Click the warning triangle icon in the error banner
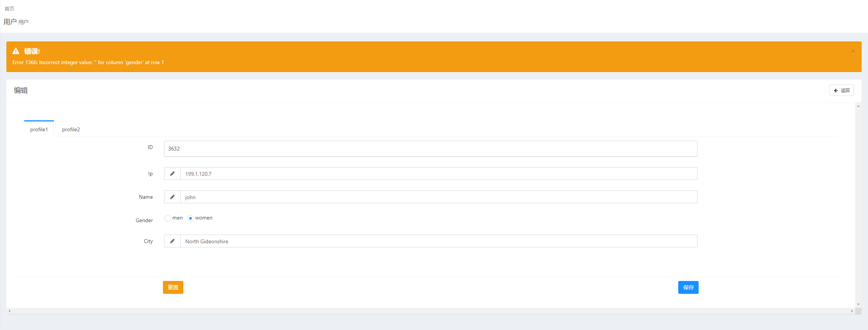Image resolution: width=868 pixels, height=330 pixels. click(16, 51)
